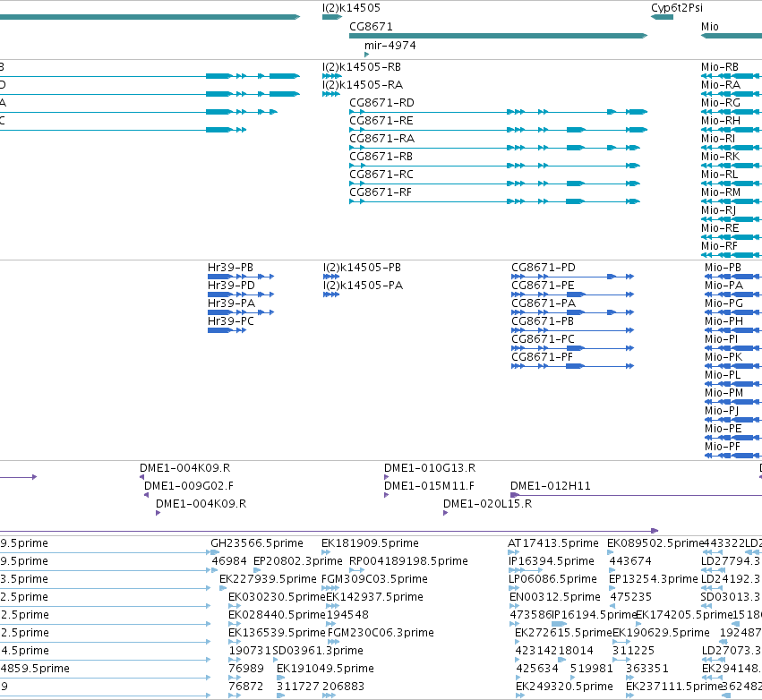Click the Mio gene label
The height and width of the screenshot is (700, 762).
[x=709, y=27]
